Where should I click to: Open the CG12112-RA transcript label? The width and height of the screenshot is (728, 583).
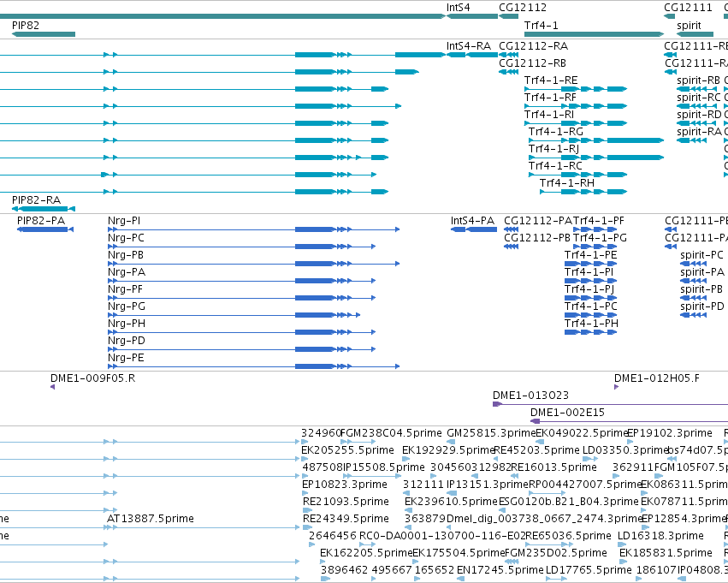[x=533, y=45]
